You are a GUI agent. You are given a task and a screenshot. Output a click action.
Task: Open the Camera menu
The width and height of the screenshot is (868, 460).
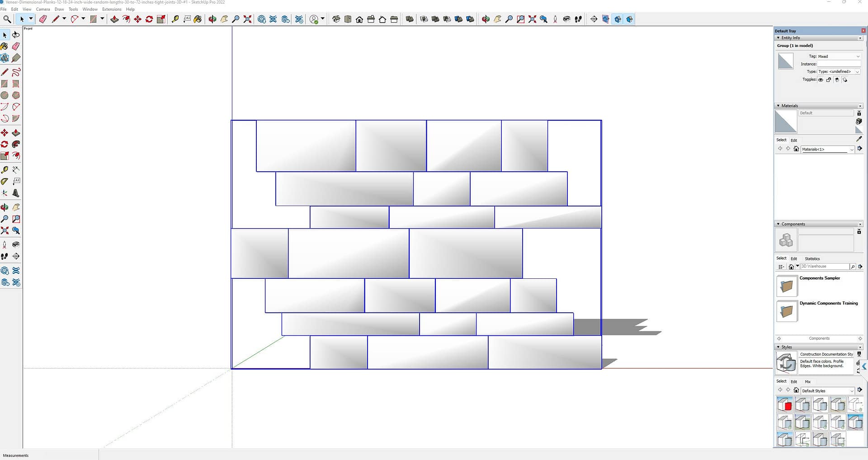tap(43, 9)
